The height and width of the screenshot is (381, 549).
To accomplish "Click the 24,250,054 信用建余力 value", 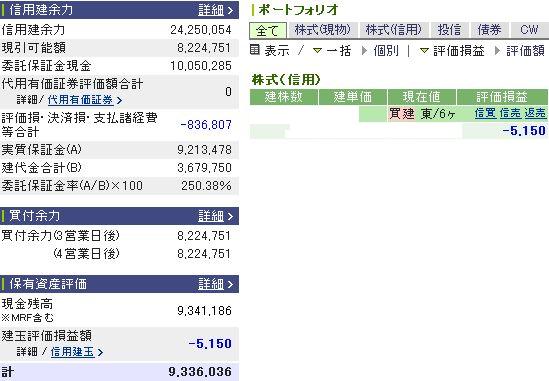I will (x=201, y=30).
